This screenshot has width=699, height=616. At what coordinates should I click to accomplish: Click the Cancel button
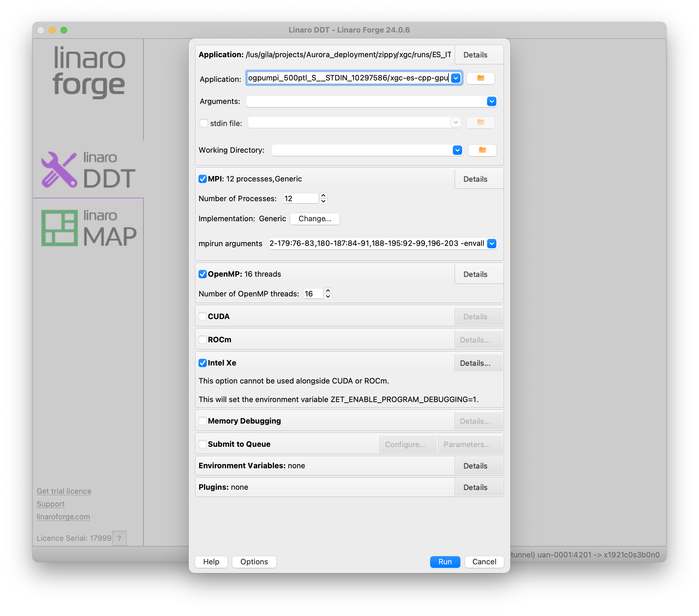[x=484, y=562]
